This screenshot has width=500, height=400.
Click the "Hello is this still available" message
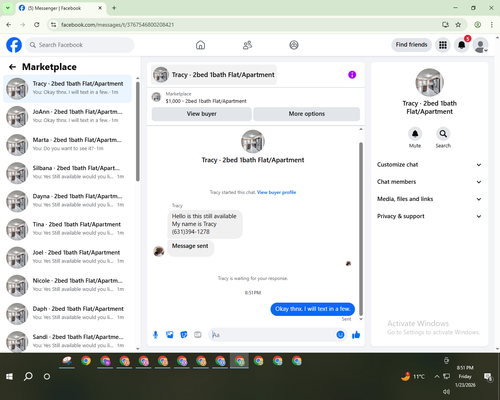pyautogui.click(x=205, y=224)
